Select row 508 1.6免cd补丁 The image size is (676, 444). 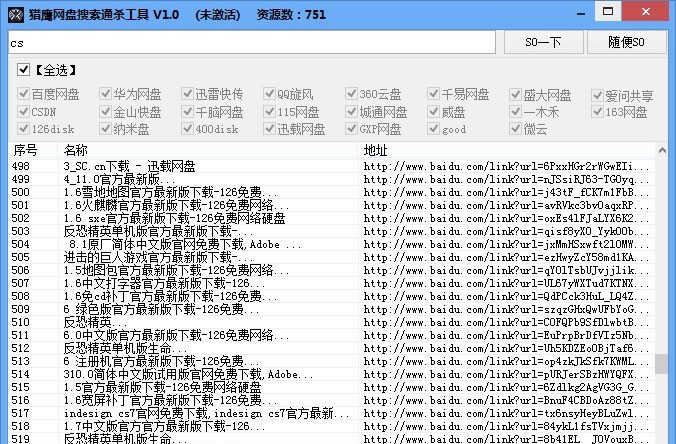(x=332, y=296)
